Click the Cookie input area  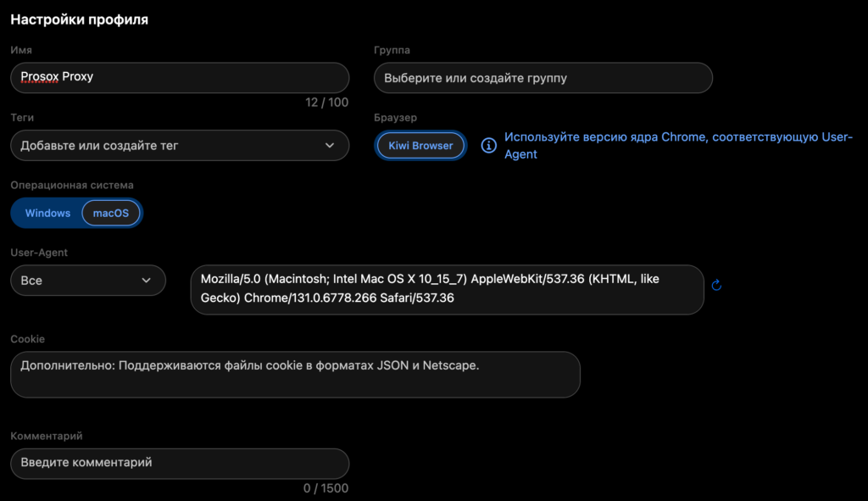pyautogui.click(x=295, y=375)
